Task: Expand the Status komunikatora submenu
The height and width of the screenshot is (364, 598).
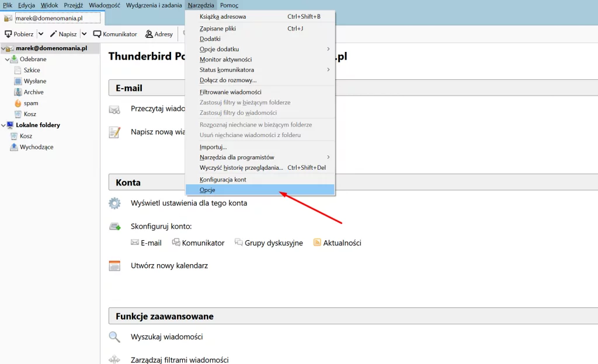Action: pyautogui.click(x=260, y=69)
